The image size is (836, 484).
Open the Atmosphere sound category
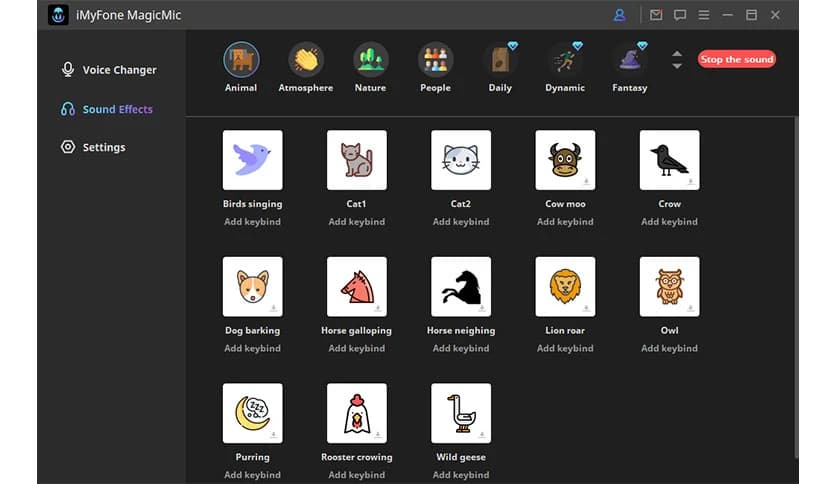click(306, 60)
